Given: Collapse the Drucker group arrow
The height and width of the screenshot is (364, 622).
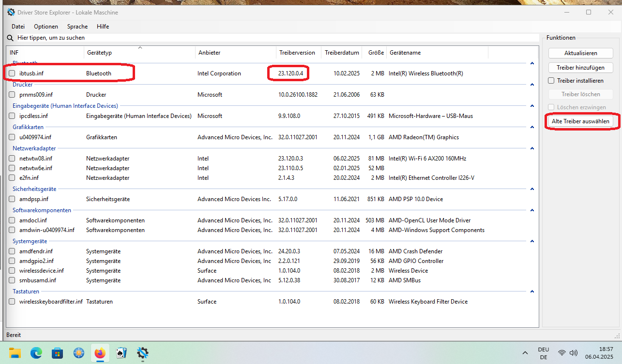Looking at the screenshot, I should pyautogui.click(x=532, y=85).
